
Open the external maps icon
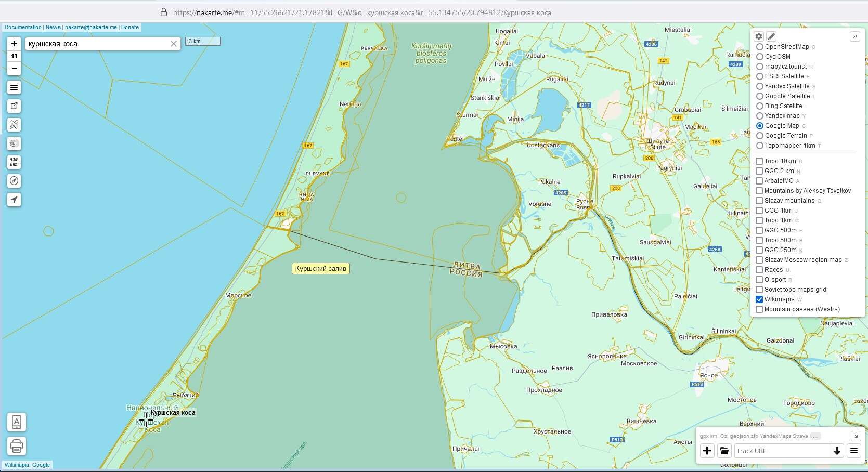[14, 106]
